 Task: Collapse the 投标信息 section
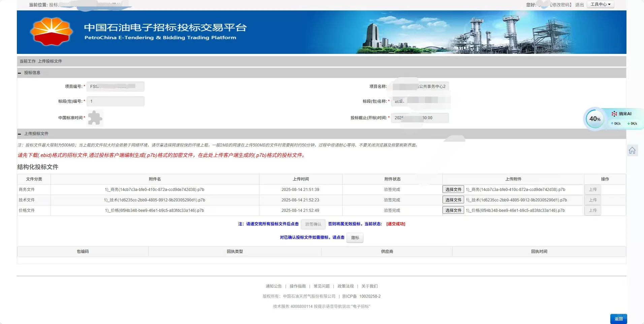tap(20, 73)
